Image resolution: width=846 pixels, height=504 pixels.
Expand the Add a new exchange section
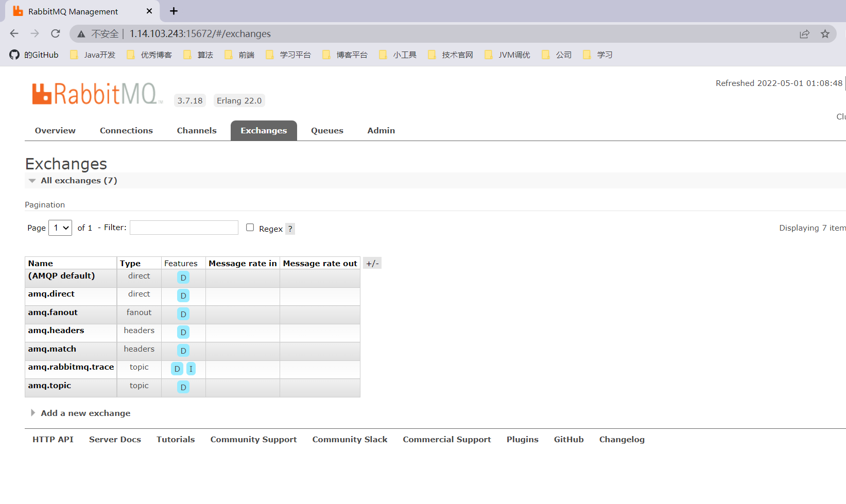[x=81, y=413]
